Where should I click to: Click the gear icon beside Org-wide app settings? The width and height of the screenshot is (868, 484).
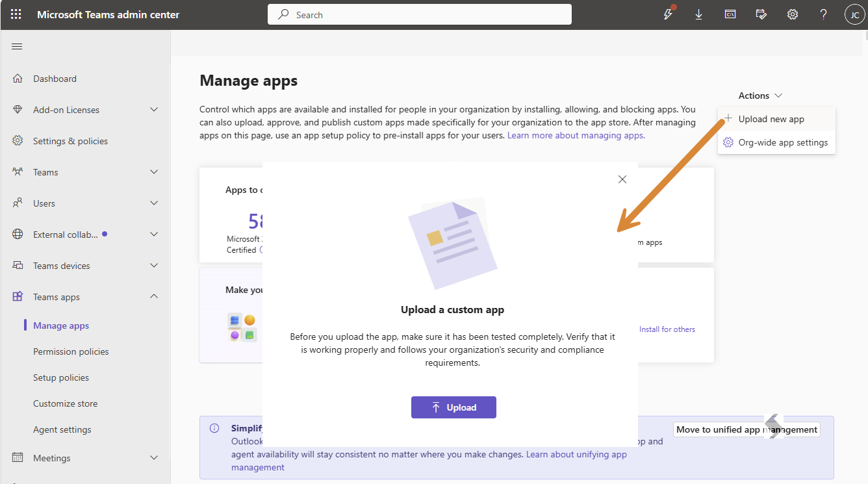click(728, 142)
